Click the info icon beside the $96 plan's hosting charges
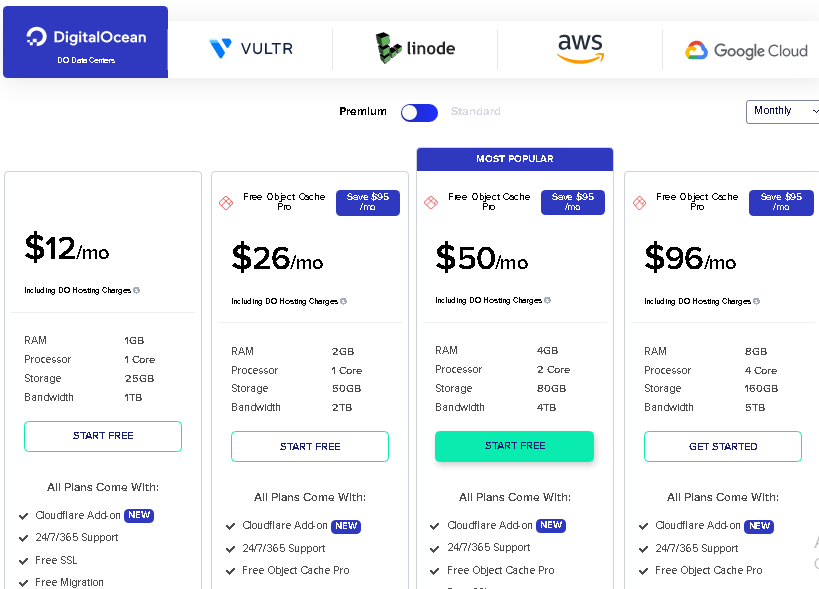 click(x=756, y=301)
